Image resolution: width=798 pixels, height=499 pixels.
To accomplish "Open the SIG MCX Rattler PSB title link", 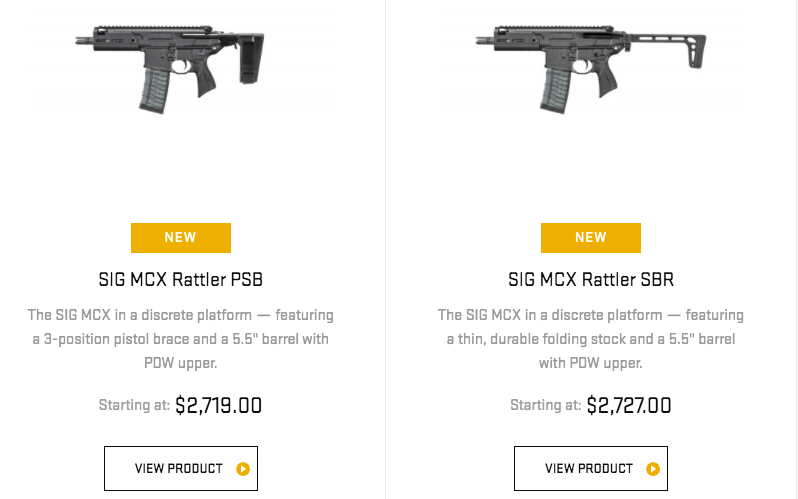I will point(181,279).
